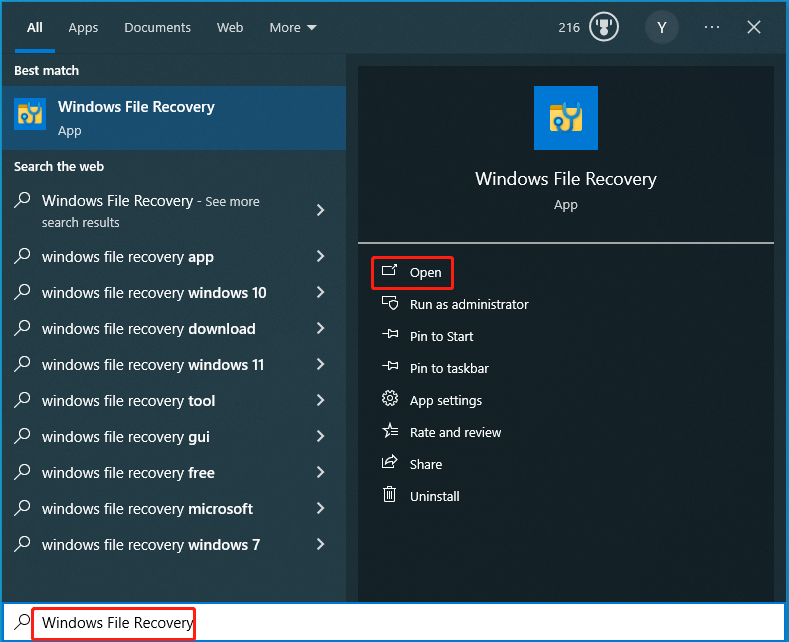Select suggestion 'windows file recovery gui'
The height and width of the screenshot is (642, 789).
coord(125,437)
